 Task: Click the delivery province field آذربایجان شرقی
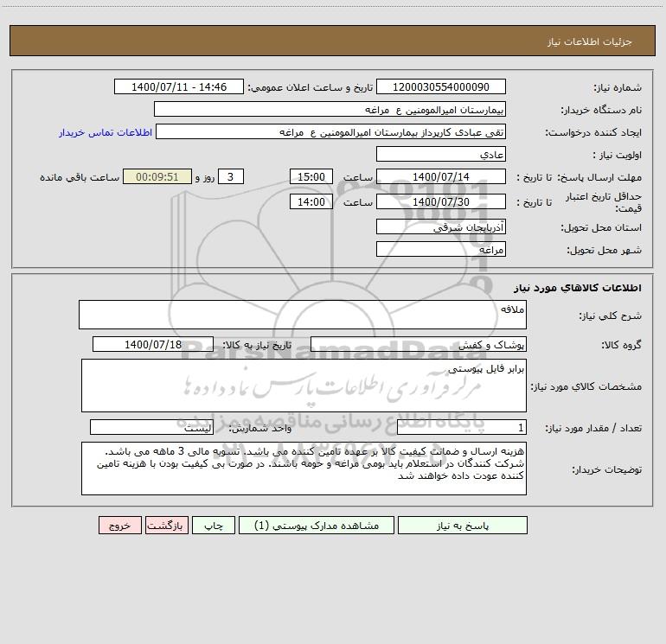441,226
